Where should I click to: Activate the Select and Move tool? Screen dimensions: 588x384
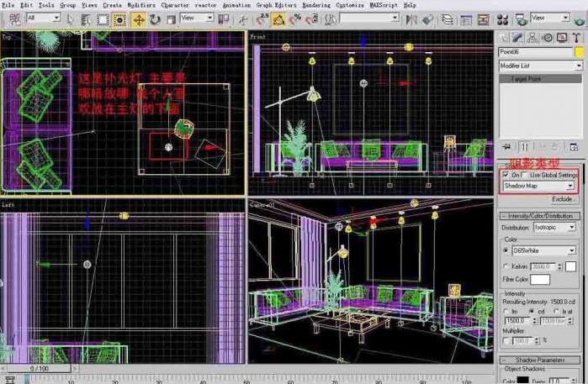click(138, 19)
